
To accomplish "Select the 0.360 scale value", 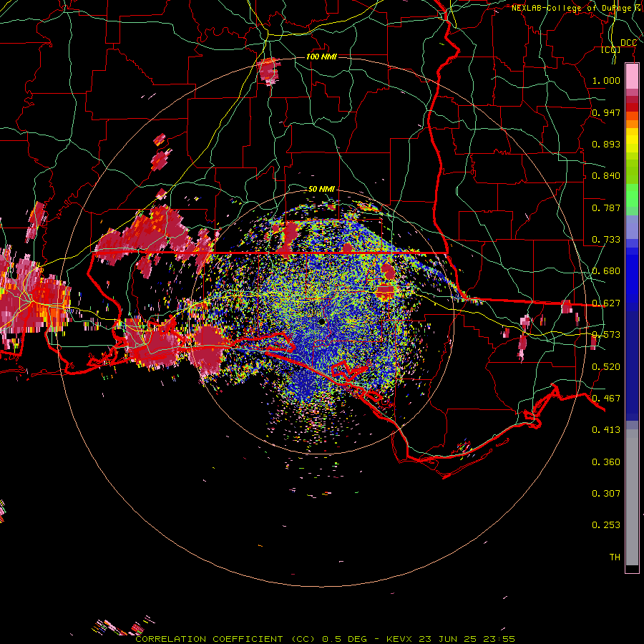I will pos(606,462).
